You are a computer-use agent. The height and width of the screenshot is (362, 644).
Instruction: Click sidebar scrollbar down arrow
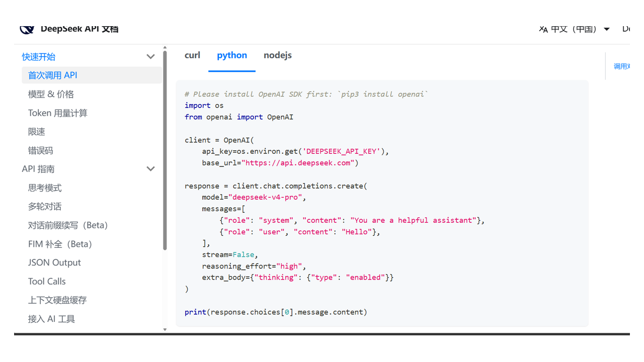(165, 330)
